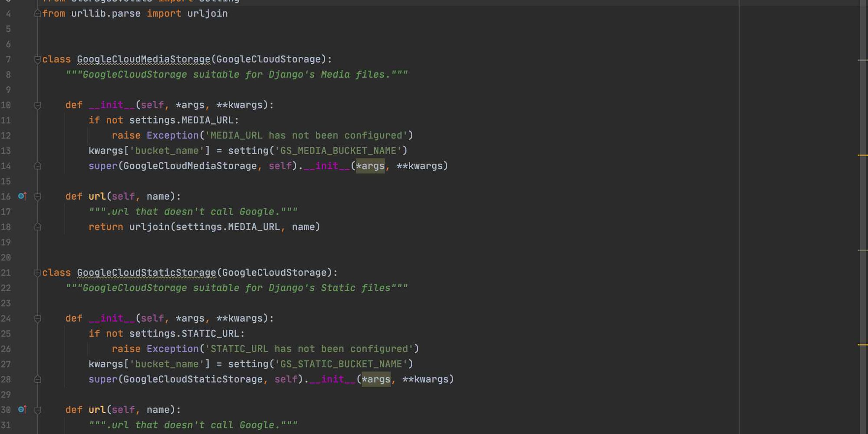The image size is (868, 434).
Task: Click the gray stripe mark near line 20
Action: point(863,250)
